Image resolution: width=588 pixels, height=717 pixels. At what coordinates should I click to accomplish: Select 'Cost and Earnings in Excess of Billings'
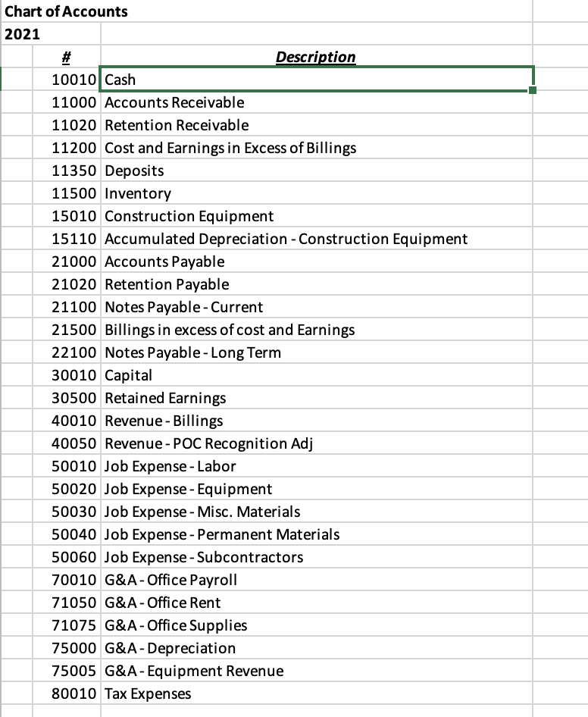coord(317,148)
